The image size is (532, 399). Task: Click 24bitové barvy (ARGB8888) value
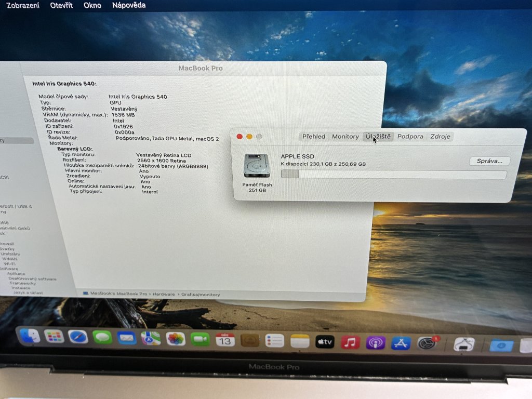pos(173,166)
